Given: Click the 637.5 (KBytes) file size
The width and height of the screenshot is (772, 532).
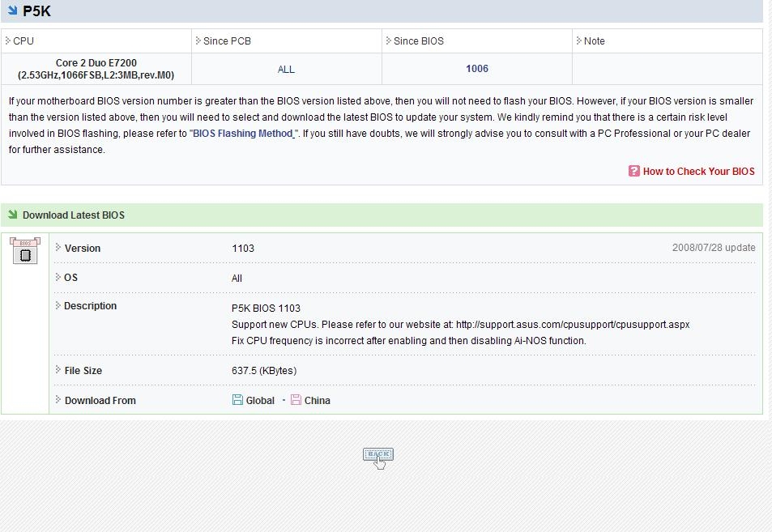Looking at the screenshot, I should (264, 371).
